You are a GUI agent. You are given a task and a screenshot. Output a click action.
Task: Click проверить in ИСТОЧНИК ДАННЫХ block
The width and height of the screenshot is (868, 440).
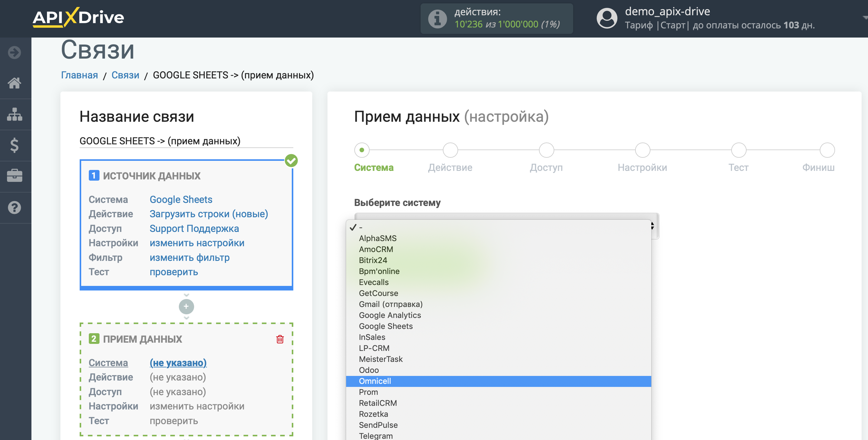coord(174,272)
